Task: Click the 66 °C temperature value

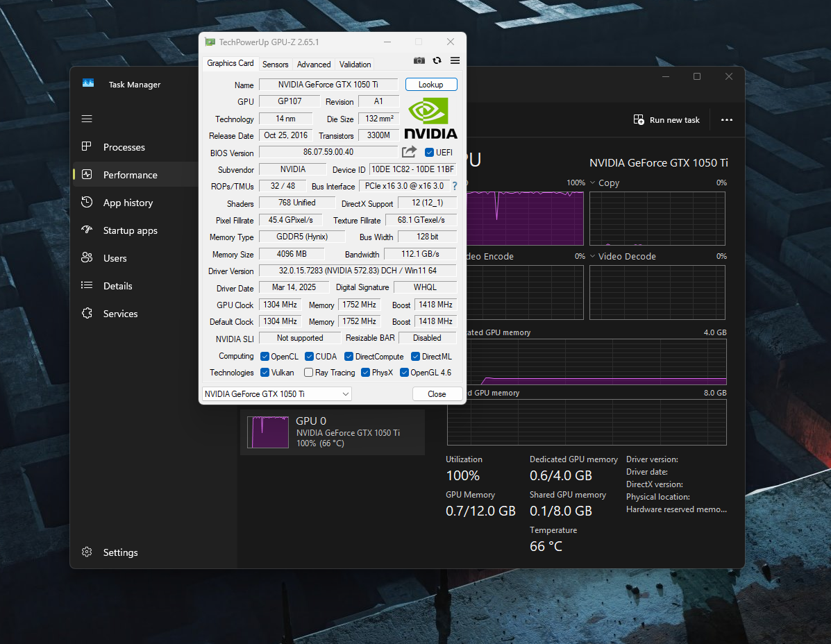Action: point(546,546)
